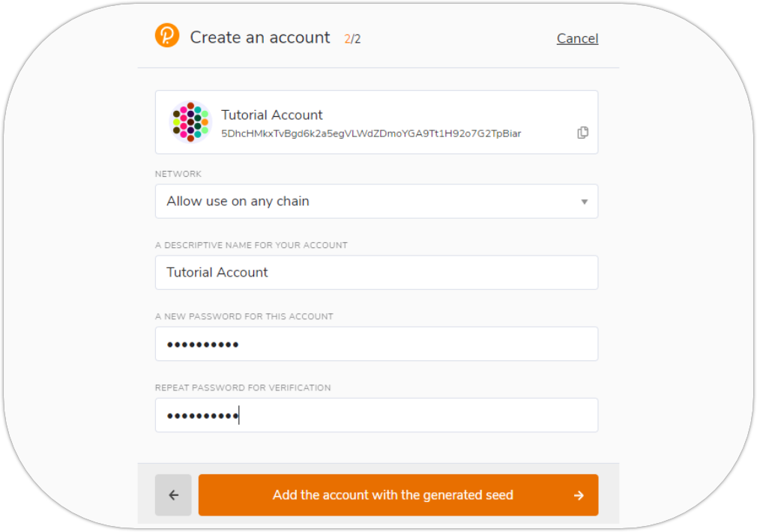
Task: Copy the account address via copy icon
Action: pos(582,133)
